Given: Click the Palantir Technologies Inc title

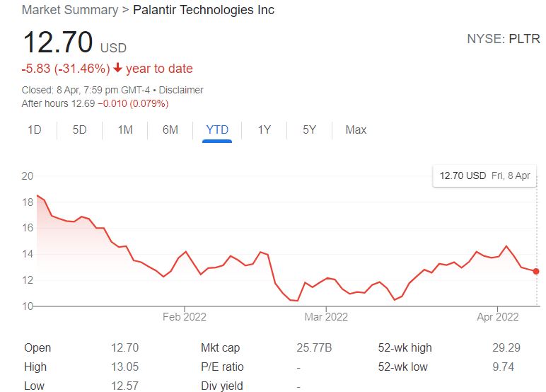Looking at the screenshot, I should point(204,10).
